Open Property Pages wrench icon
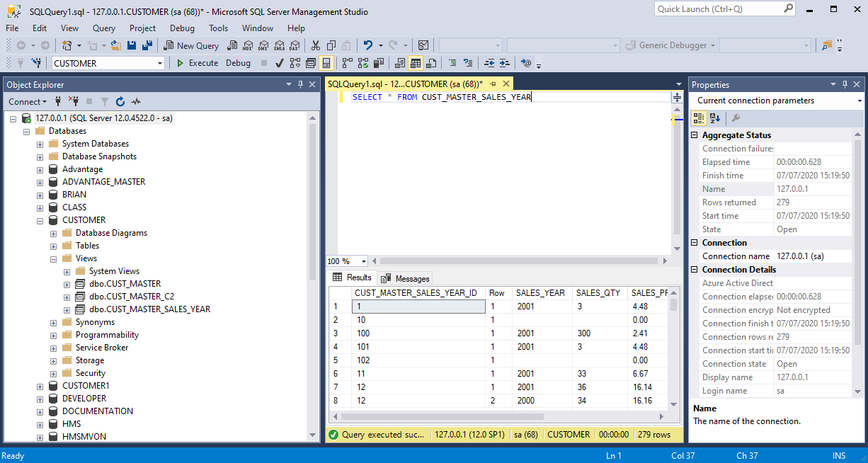 [x=736, y=118]
